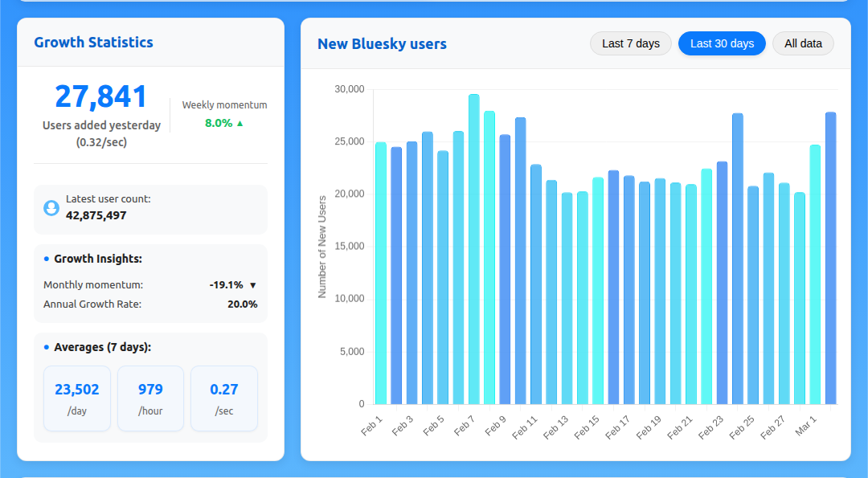Click the Annual Growth Rate 20.0% value
This screenshot has height=478, width=868.
[x=242, y=304]
